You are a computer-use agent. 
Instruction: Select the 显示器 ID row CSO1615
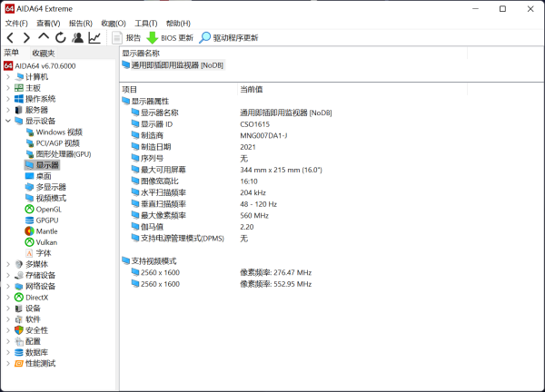tap(201, 124)
